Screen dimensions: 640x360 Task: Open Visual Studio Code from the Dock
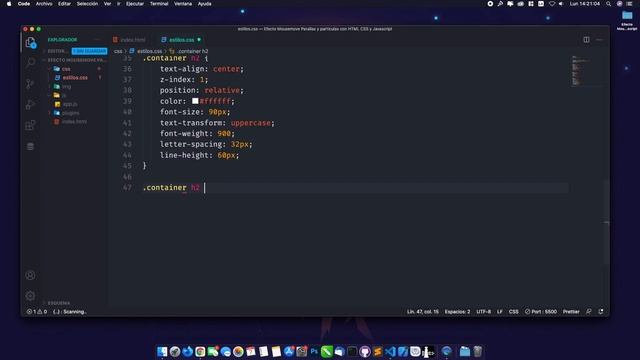click(390, 351)
